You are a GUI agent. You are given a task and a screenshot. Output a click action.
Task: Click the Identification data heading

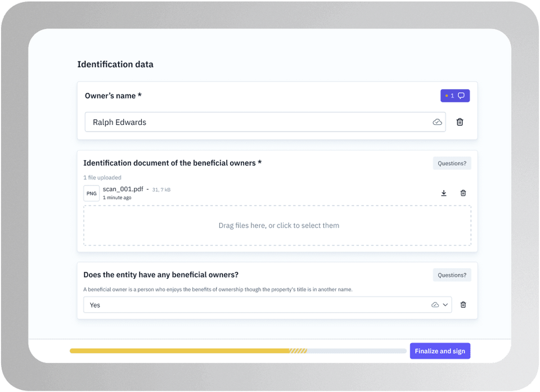pyautogui.click(x=115, y=64)
